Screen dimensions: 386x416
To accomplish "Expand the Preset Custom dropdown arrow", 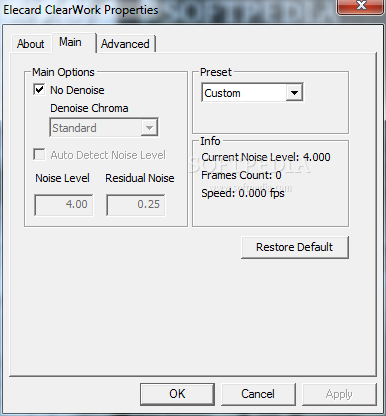I will click(294, 92).
